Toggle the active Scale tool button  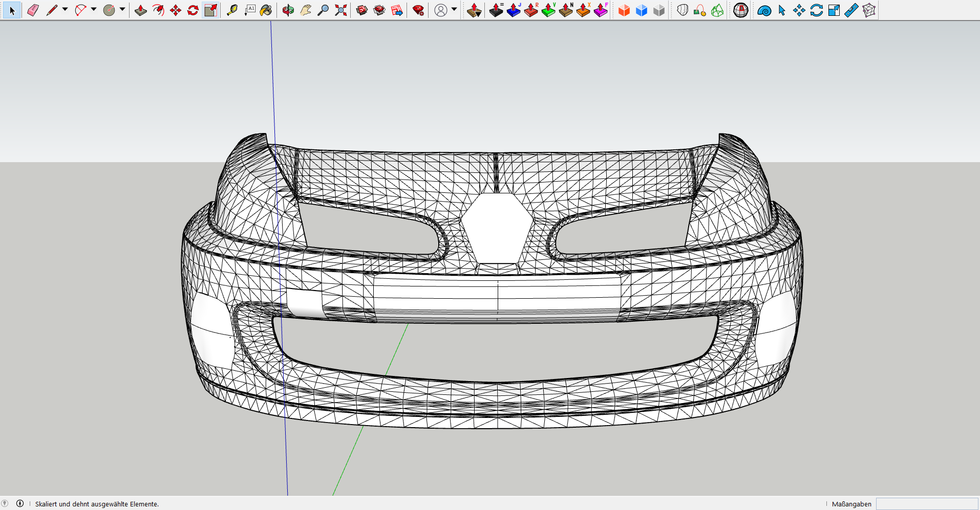click(210, 10)
